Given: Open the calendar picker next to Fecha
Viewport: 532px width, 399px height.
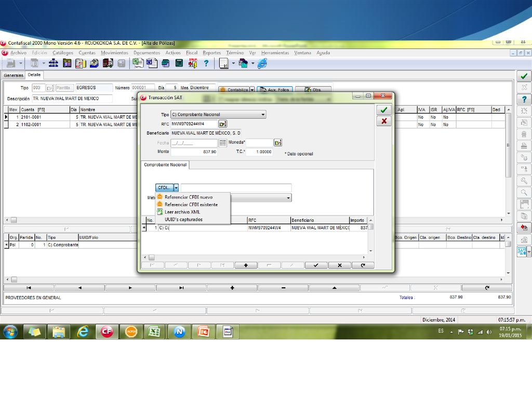Looking at the screenshot, I should tap(222, 143).
